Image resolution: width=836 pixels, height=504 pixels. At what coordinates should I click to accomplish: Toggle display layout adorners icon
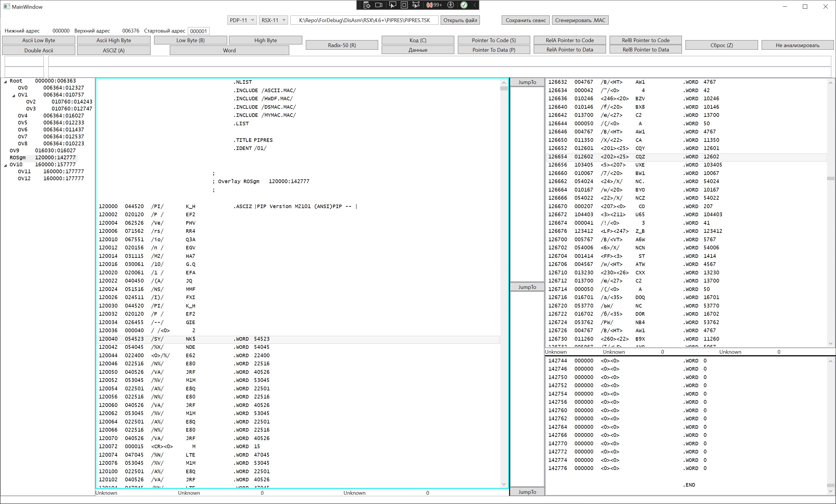click(404, 5)
